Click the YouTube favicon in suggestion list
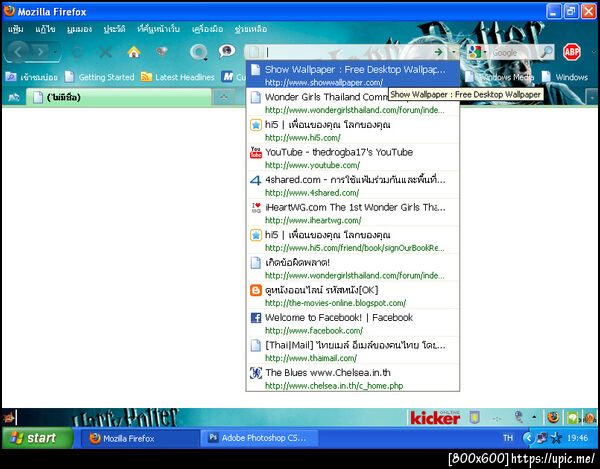The image size is (600, 469). (256, 152)
